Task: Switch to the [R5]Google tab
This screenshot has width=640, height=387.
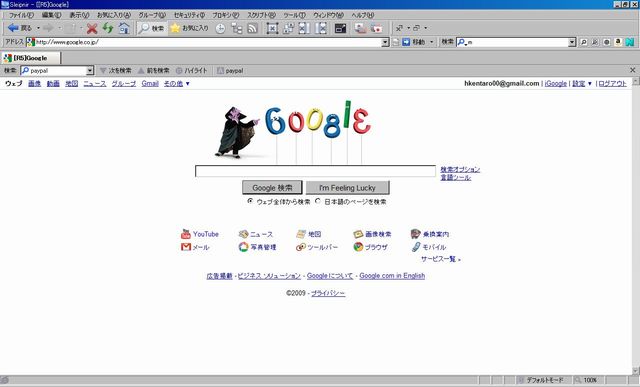Action: pos(31,58)
